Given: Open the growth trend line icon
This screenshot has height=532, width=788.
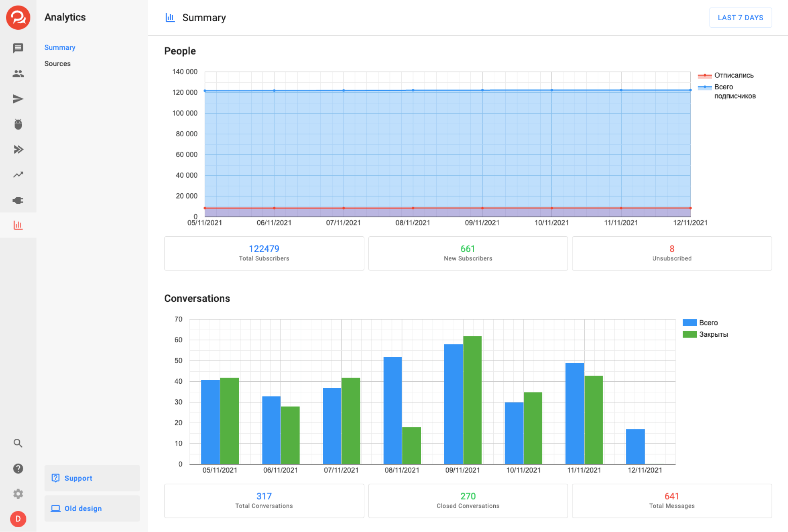Looking at the screenshot, I should point(18,175).
